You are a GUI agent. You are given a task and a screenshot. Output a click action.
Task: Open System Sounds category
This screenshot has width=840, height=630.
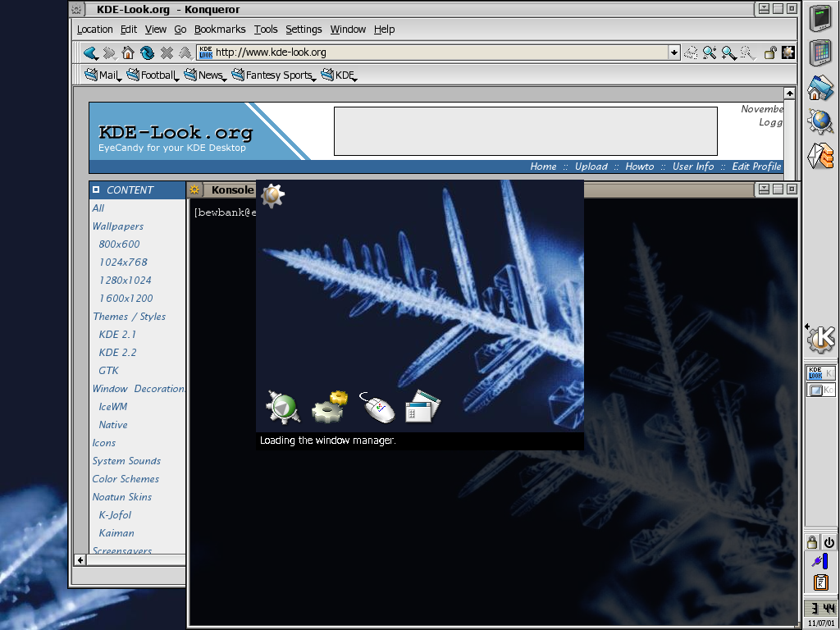click(126, 461)
